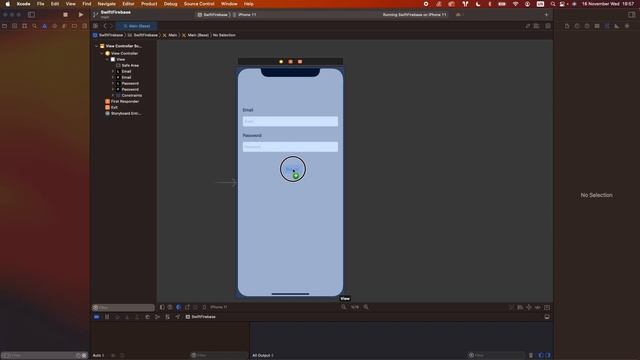Hide the debug area with right-side toggle

tap(547, 317)
